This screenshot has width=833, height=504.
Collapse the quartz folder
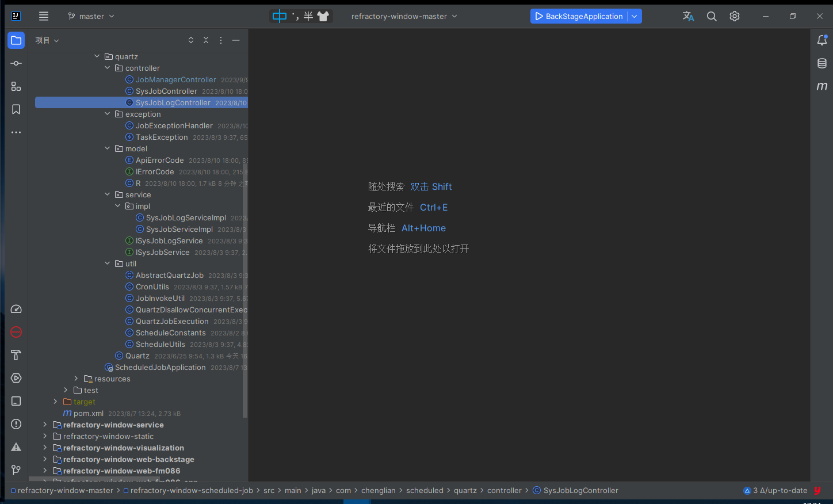point(97,56)
